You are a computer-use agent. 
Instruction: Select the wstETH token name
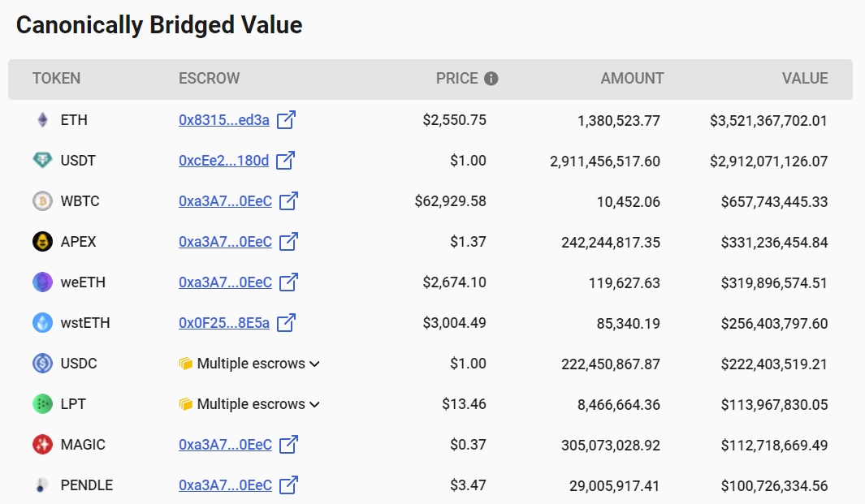coord(85,322)
